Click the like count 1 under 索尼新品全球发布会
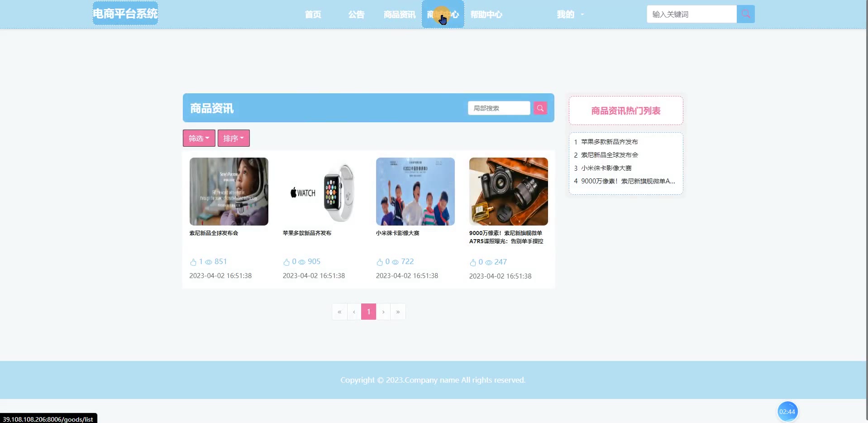Screen dimensions: 868x423 pos(201,262)
